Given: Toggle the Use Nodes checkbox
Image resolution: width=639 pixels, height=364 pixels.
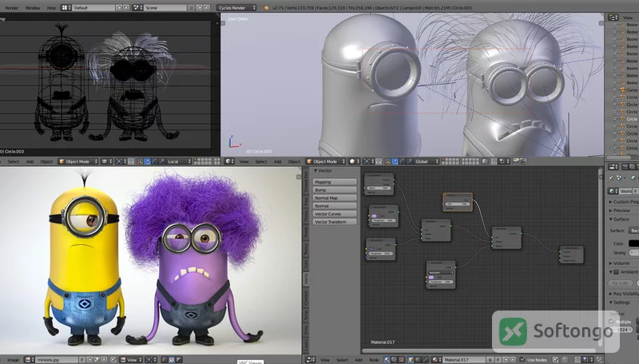Looking at the screenshot, I should pos(522,360).
